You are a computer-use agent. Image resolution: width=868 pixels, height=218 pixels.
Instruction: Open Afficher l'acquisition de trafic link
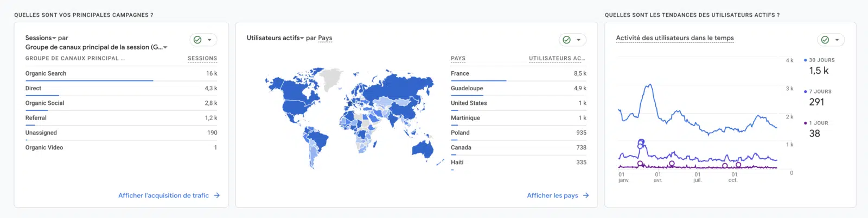pyautogui.click(x=163, y=196)
